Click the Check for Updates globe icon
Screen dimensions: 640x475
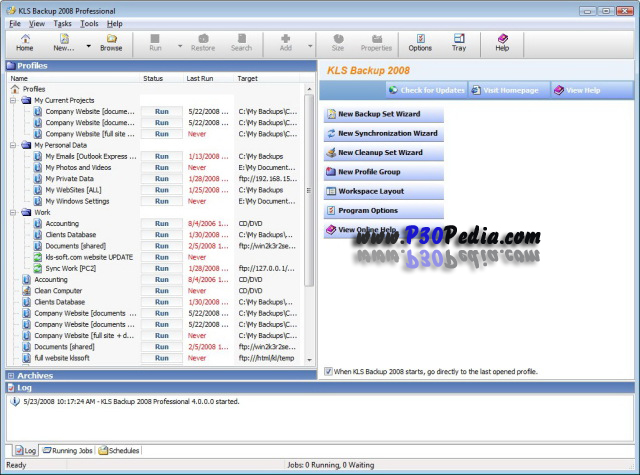point(393,90)
